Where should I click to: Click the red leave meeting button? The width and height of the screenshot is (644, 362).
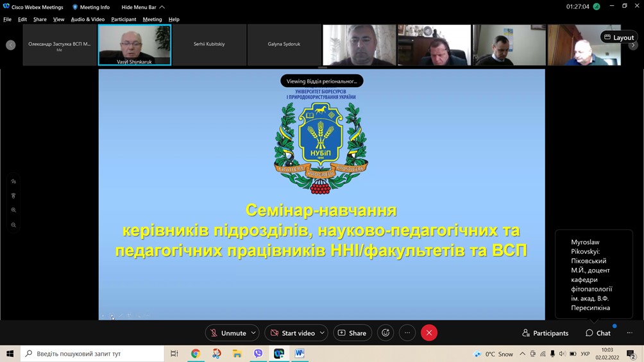click(428, 333)
